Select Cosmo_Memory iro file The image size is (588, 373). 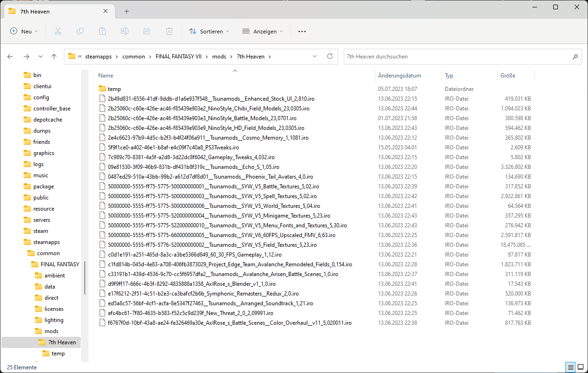tap(208, 137)
